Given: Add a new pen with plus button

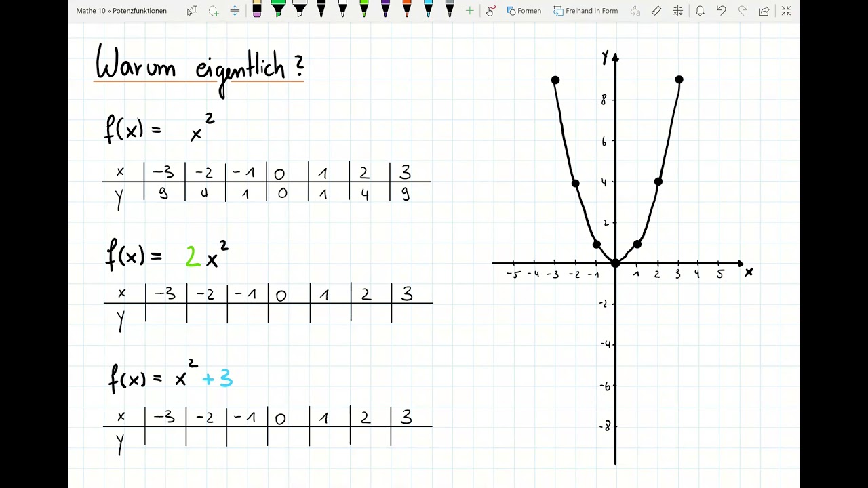Looking at the screenshot, I should point(469,11).
